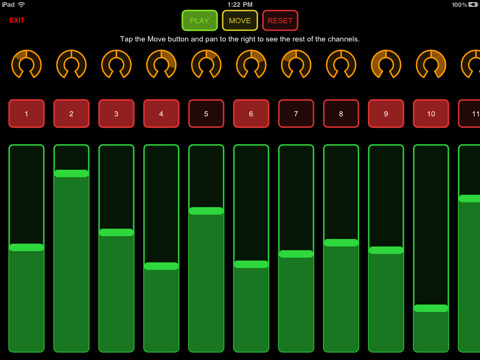Enable the dimmed channel 11 button
The height and width of the screenshot is (360, 480).
point(469,114)
